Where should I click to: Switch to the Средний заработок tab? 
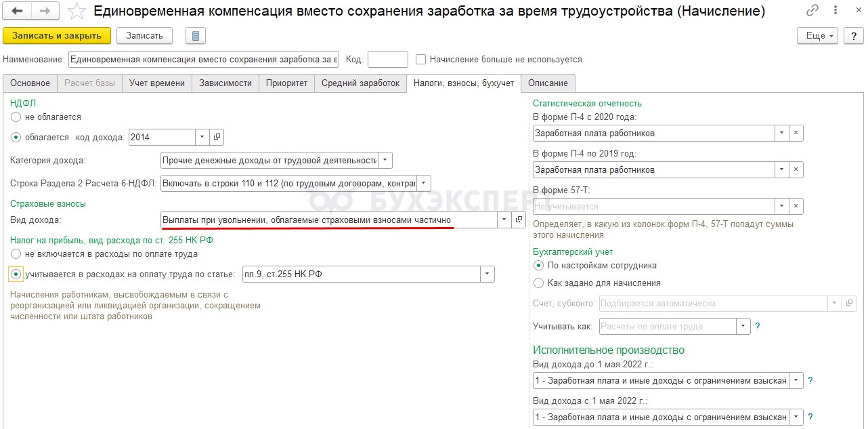pyautogui.click(x=361, y=83)
